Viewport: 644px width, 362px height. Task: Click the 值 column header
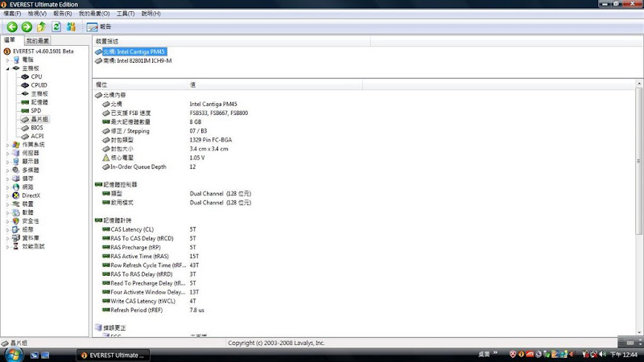click(275, 84)
